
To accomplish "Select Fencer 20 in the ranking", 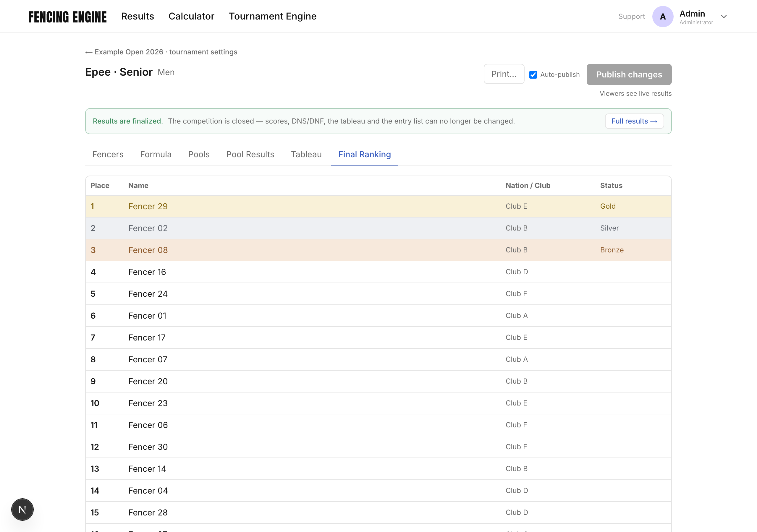I will [x=148, y=381].
